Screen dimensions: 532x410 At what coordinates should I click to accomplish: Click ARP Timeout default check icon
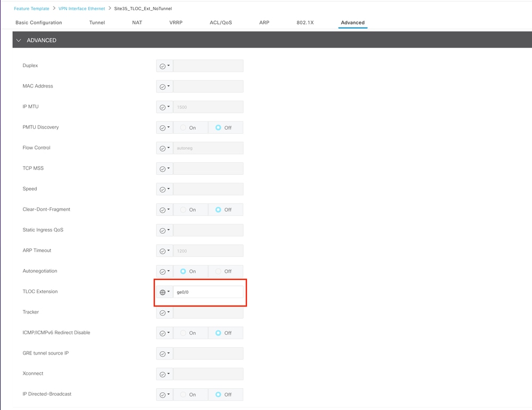162,251
